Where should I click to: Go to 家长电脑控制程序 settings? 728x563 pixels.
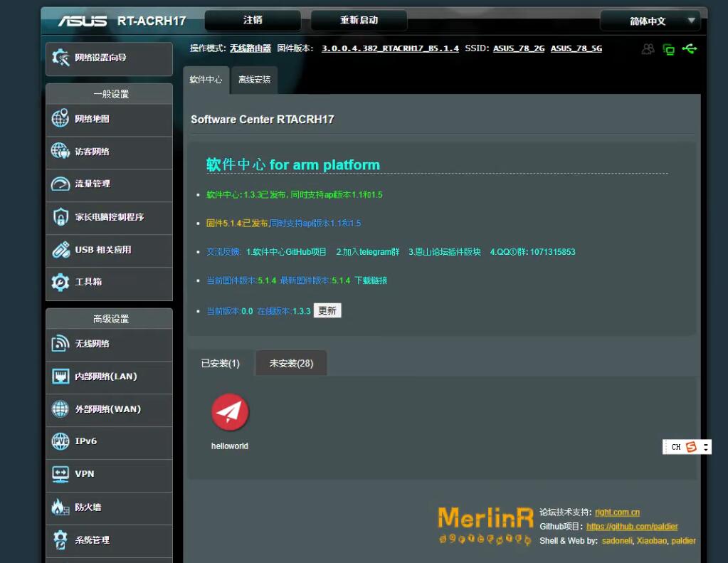[109, 216]
